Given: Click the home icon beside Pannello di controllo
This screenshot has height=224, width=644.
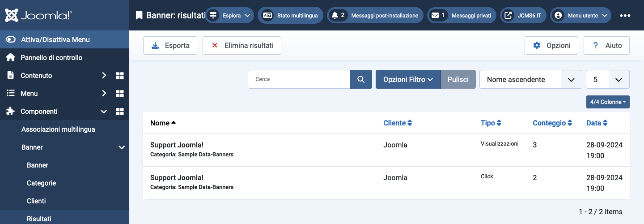Looking at the screenshot, I should click(x=11, y=57).
